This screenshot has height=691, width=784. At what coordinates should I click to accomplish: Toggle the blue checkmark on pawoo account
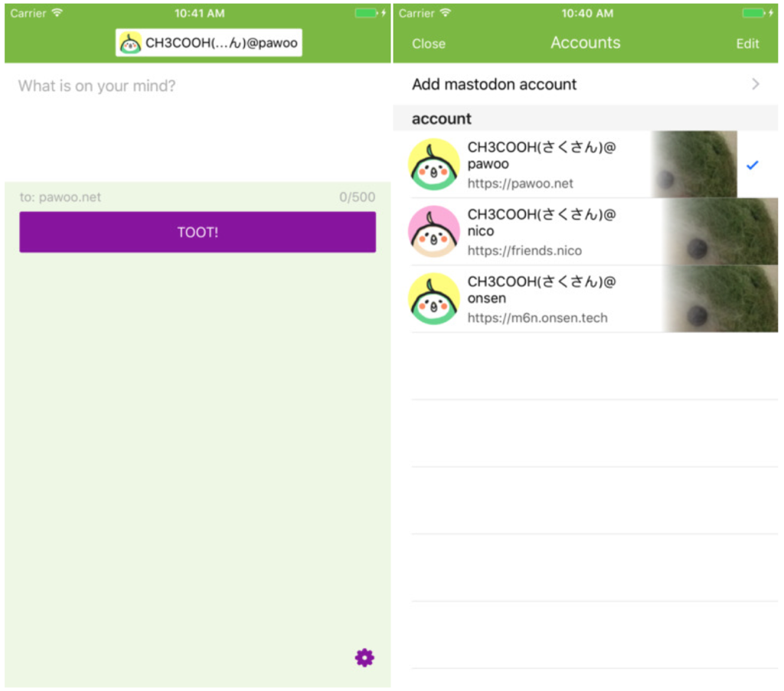pyautogui.click(x=752, y=165)
